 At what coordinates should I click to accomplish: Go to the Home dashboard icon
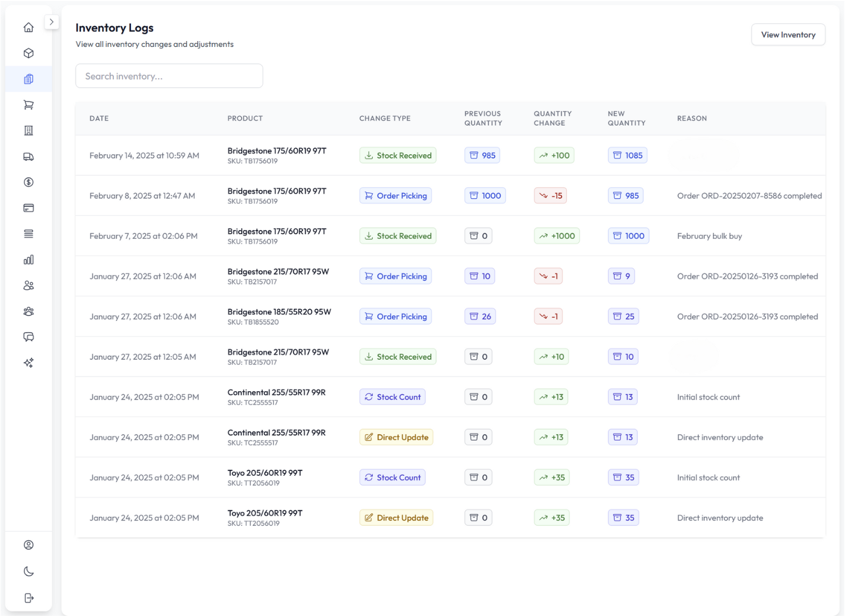point(28,28)
